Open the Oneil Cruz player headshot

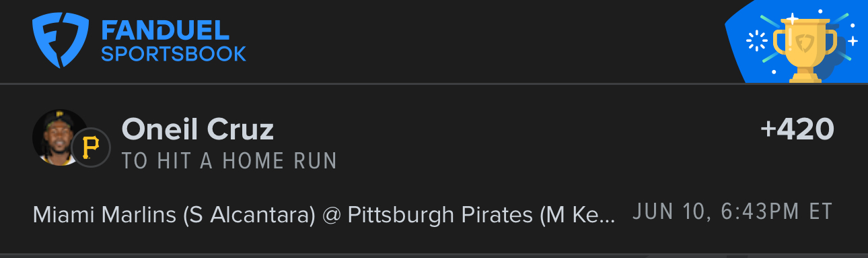61,137
